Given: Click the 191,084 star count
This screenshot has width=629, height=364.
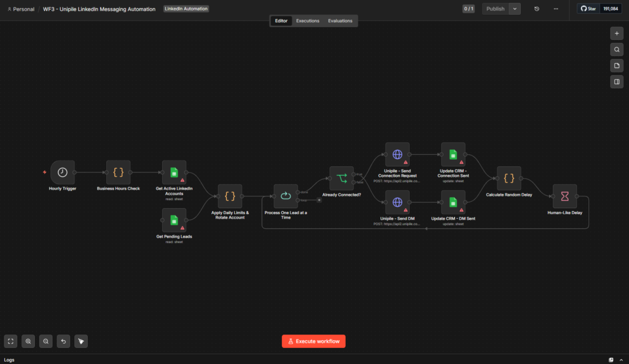Looking at the screenshot, I should (x=611, y=9).
